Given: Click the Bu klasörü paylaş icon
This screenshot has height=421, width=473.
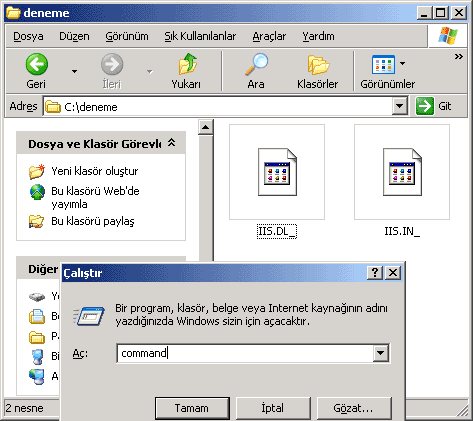Looking at the screenshot, I should point(36,221).
